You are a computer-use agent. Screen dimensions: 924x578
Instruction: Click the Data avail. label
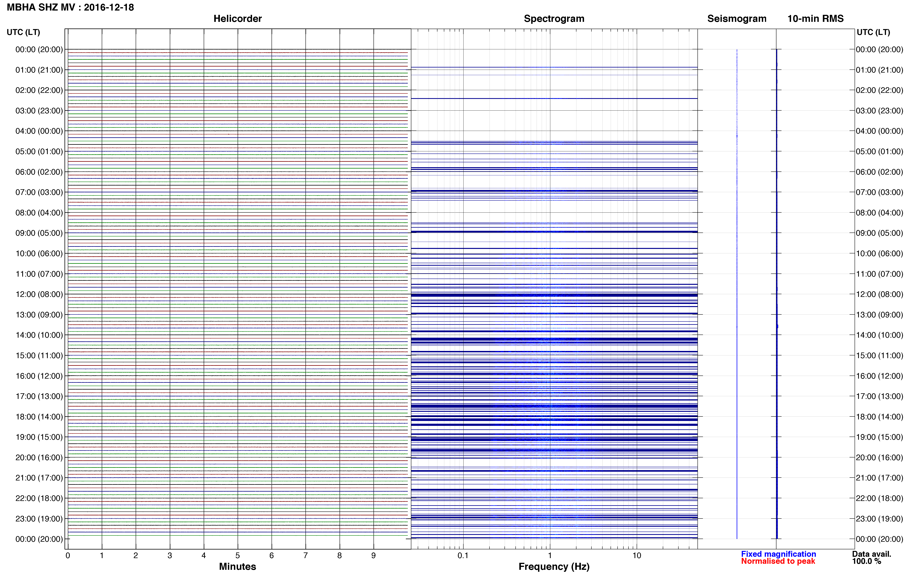872,554
